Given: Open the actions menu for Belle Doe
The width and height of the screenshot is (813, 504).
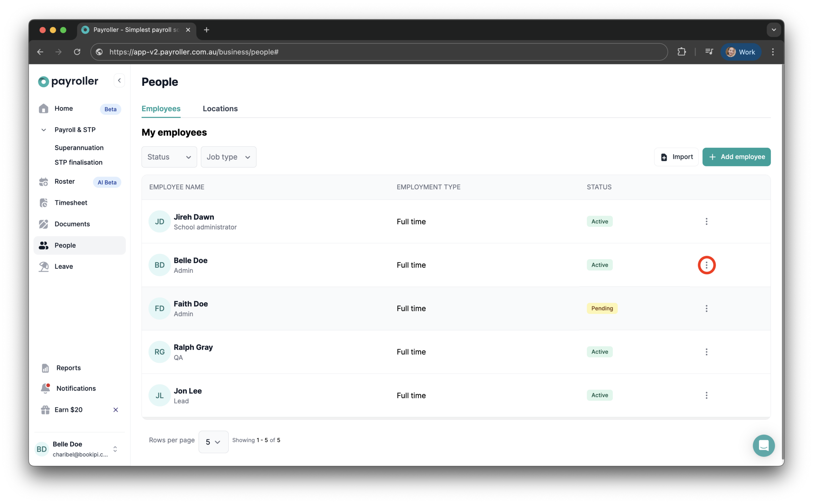Looking at the screenshot, I should coord(706,265).
